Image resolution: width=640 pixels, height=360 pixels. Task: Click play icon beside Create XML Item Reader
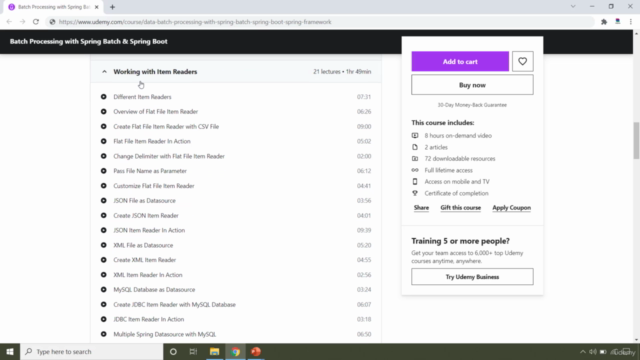104,260
